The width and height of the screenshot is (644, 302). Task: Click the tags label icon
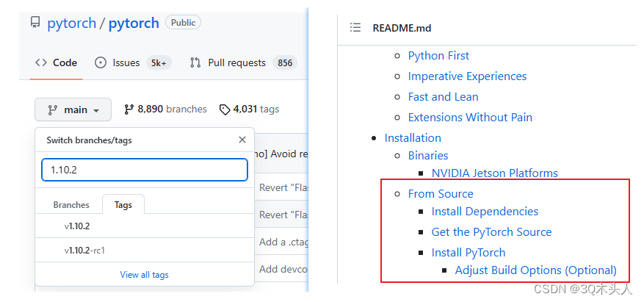pos(225,109)
